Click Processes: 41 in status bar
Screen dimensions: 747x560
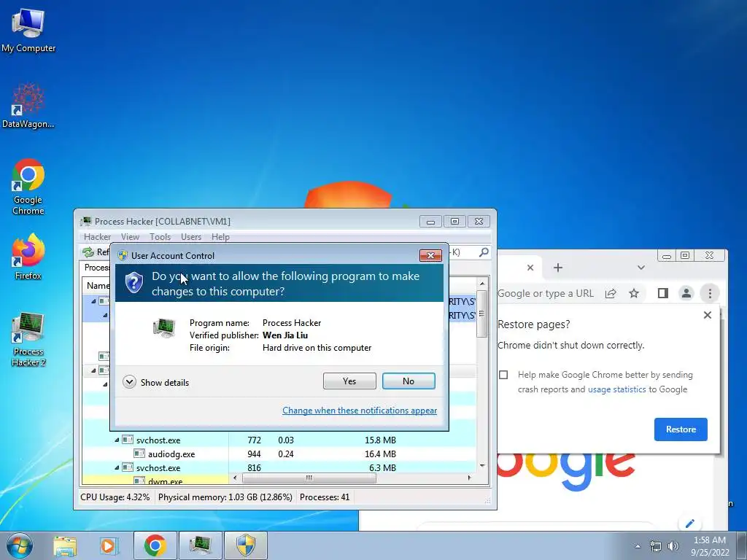(x=325, y=497)
